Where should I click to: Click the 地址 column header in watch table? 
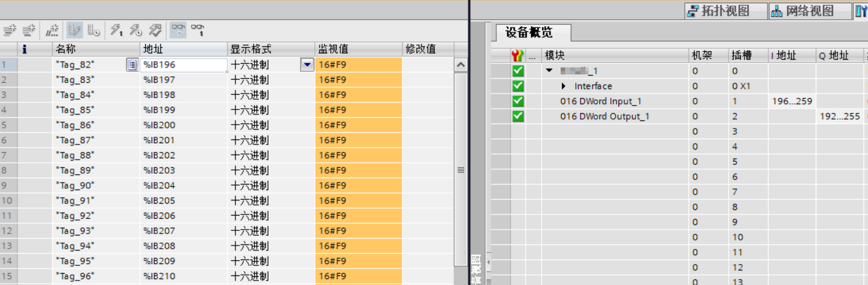click(183, 49)
